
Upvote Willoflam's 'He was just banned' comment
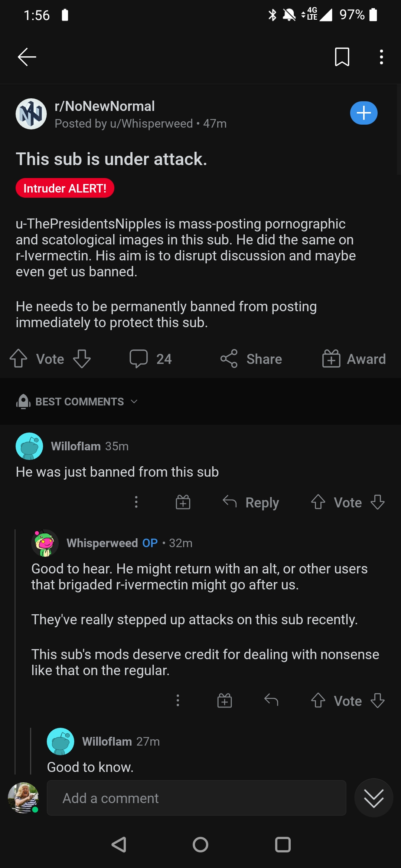[318, 502]
